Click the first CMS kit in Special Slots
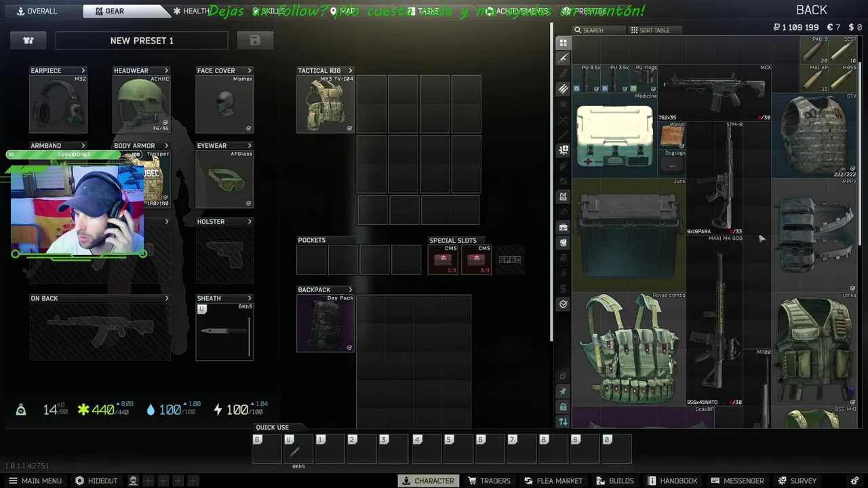868x488 pixels. point(443,260)
